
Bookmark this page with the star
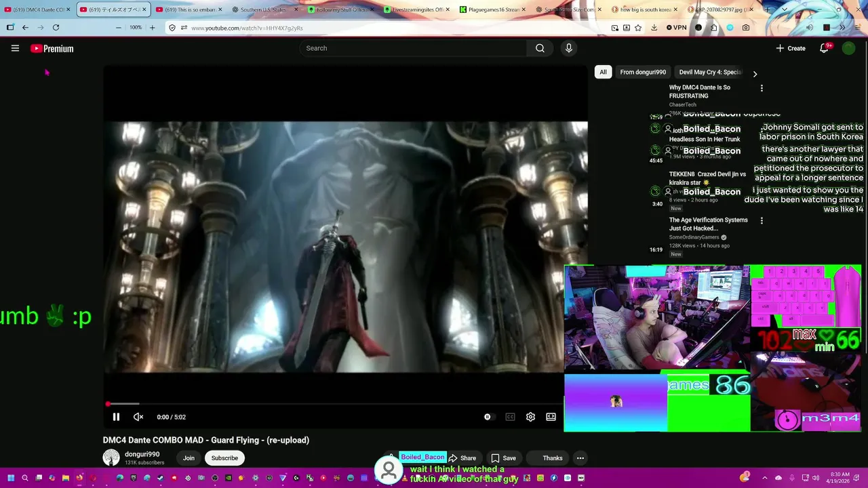click(638, 28)
